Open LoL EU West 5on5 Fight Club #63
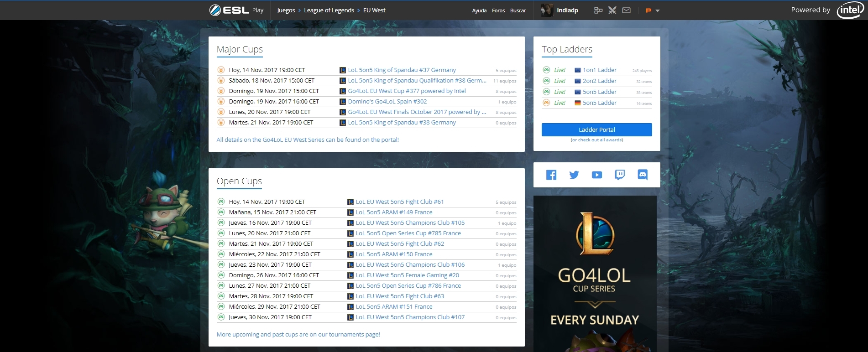The width and height of the screenshot is (868, 352). point(399,296)
